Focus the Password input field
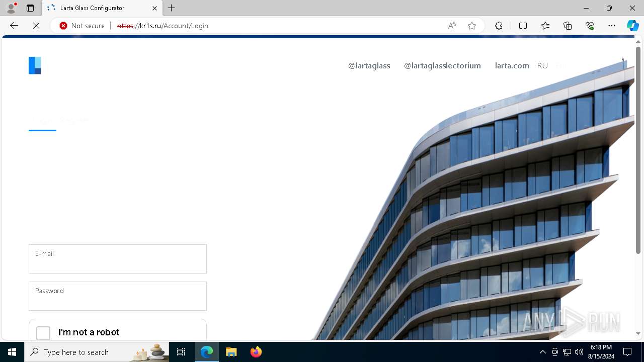 tap(118, 296)
